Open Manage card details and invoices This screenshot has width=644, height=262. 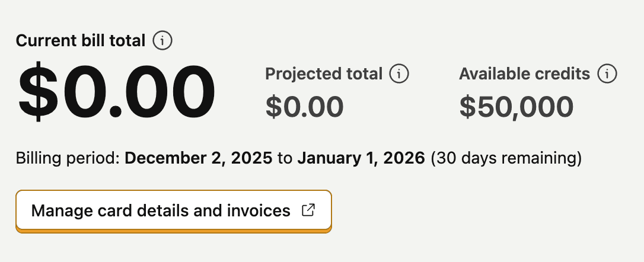(x=173, y=210)
